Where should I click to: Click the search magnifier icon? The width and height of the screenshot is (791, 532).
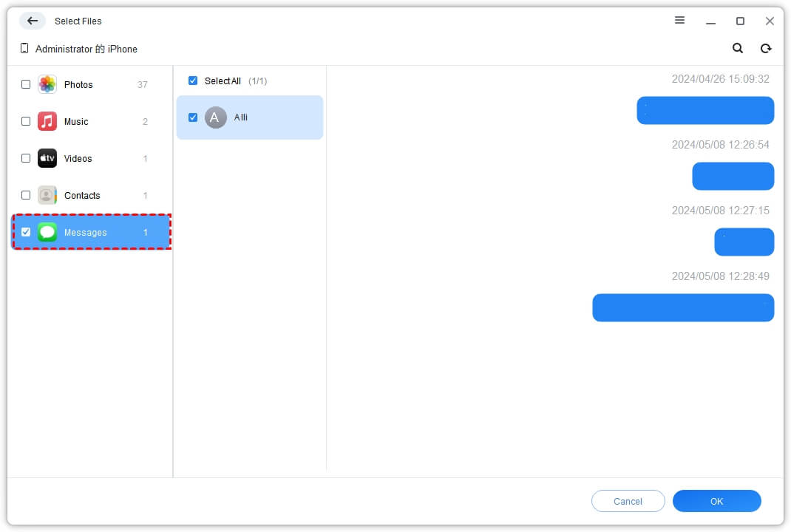click(738, 48)
